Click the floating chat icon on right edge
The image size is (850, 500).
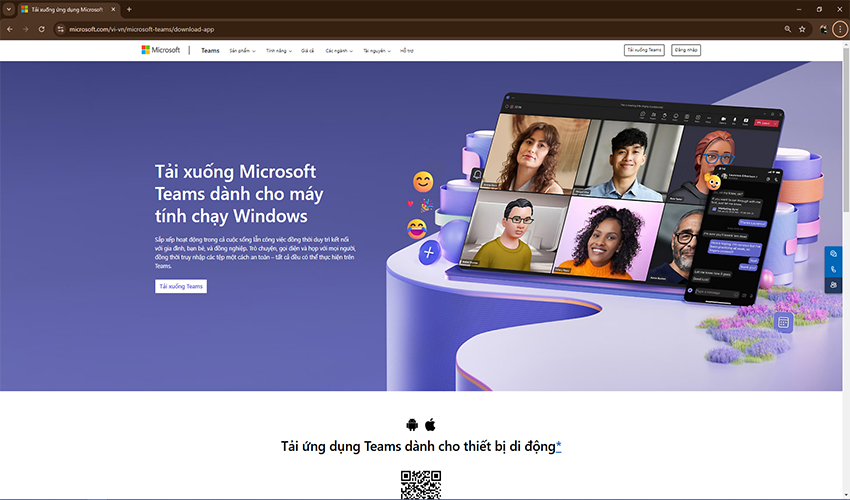pyautogui.click(x=833, y=254)
